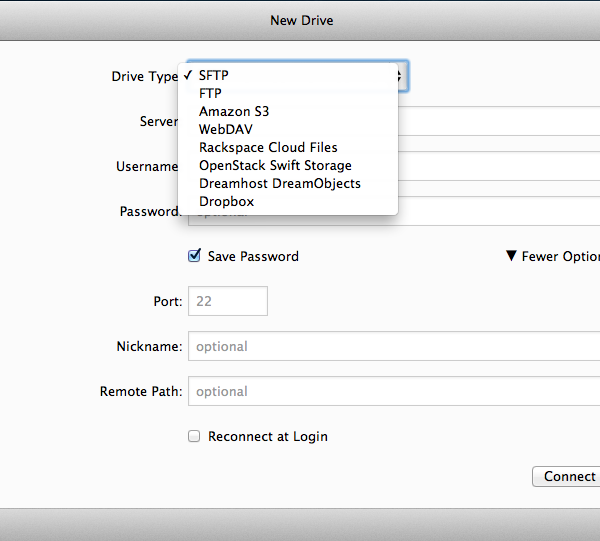
Task: Select OpenStack Swift Storage entry
Action: point(275,165)
